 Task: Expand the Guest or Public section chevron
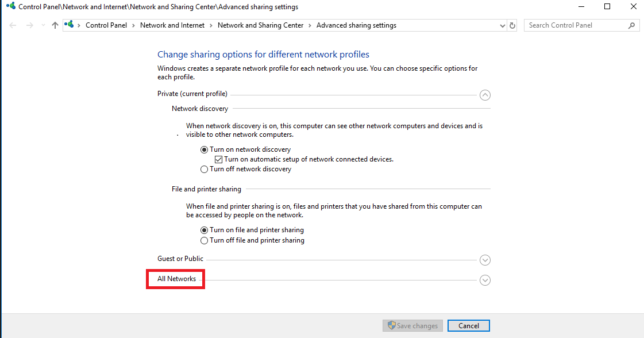(485, 260)
